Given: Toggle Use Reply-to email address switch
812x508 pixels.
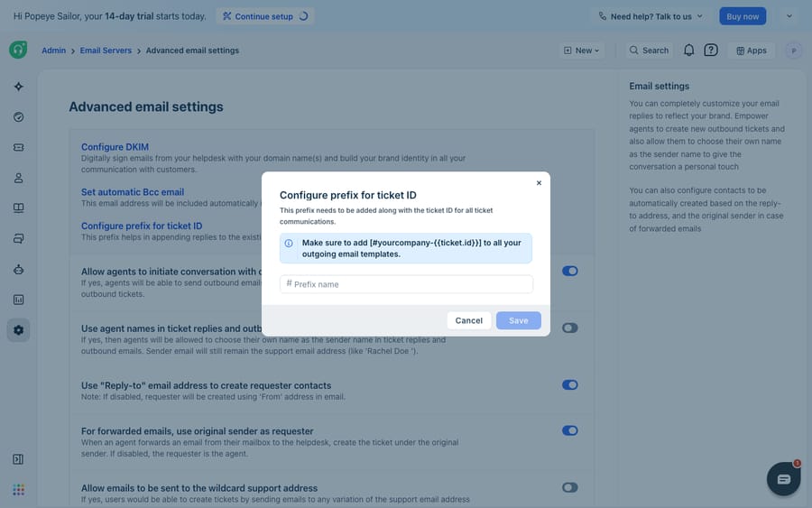Looking at the screenshot, I should [570, 384].
